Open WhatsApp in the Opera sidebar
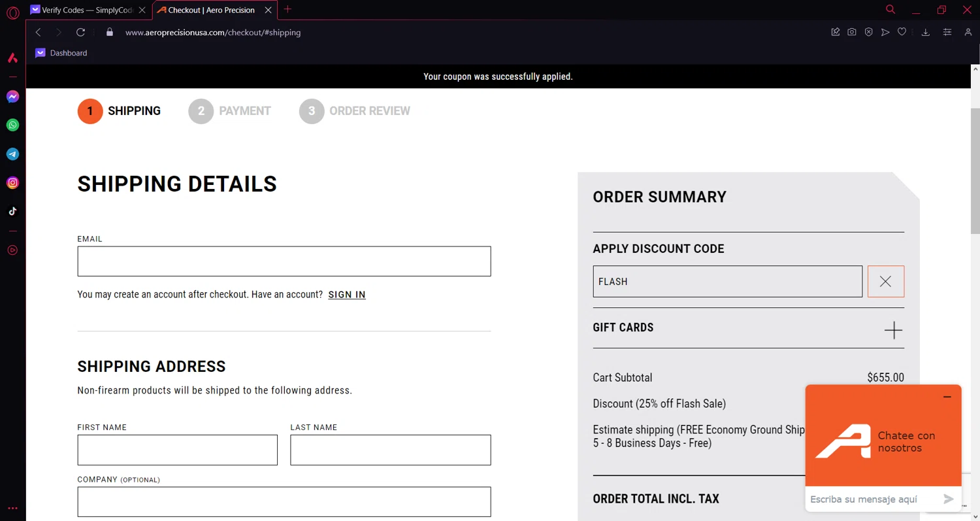 click(12, 125)
